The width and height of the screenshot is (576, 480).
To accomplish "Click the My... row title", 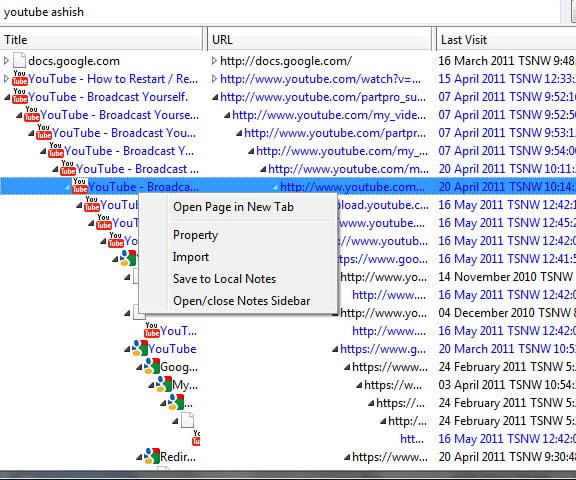I will click(x=185, y=385).
